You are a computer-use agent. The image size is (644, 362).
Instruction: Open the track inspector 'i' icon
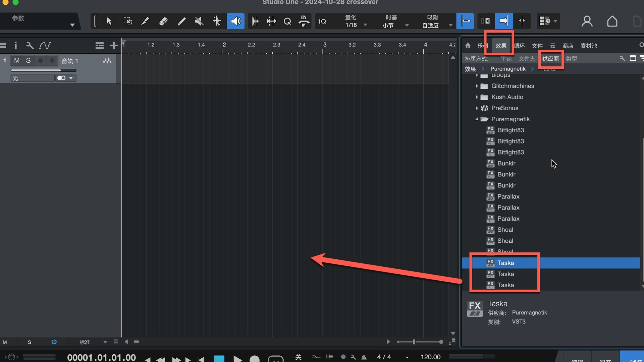pyautogui.click(x=15, y=46)
